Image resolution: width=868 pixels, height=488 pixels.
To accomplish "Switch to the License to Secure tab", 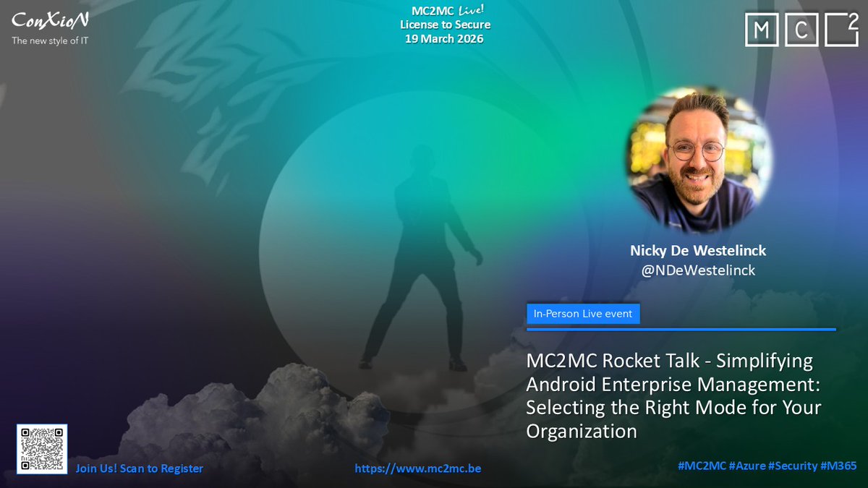I will 446,24.
